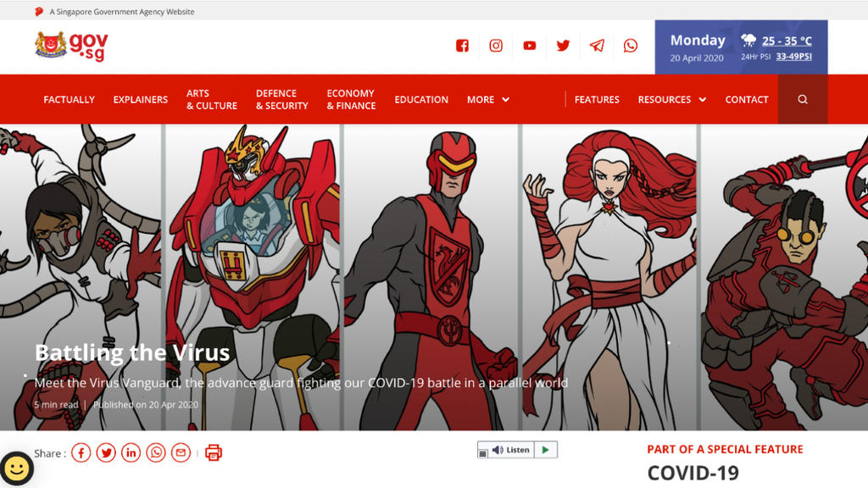Play the Listen audio narration
The image size is (868, 488).
point(546,450)
